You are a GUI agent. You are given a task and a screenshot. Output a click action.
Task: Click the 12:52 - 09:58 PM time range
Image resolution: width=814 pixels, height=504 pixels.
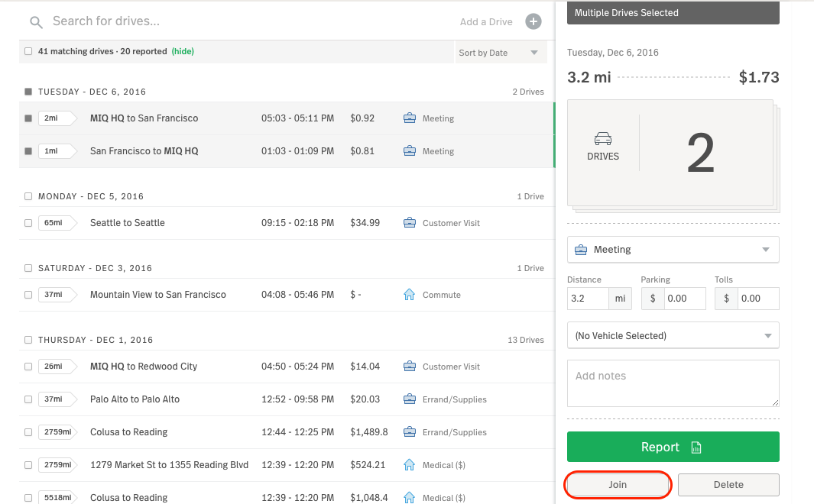[297, 399]
